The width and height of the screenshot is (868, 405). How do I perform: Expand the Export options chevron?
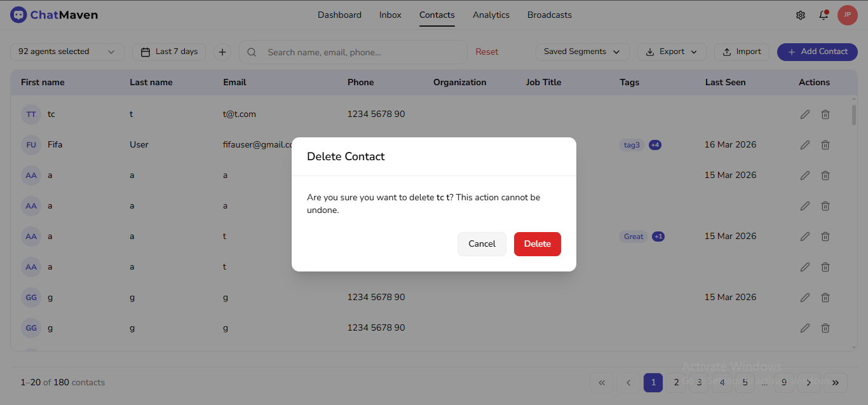point(695,51)
